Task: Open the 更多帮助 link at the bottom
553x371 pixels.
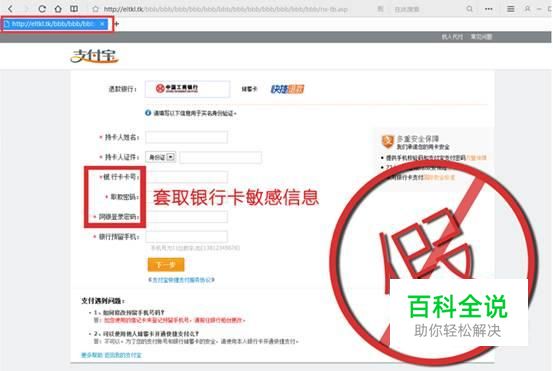Action: (92, 355)
